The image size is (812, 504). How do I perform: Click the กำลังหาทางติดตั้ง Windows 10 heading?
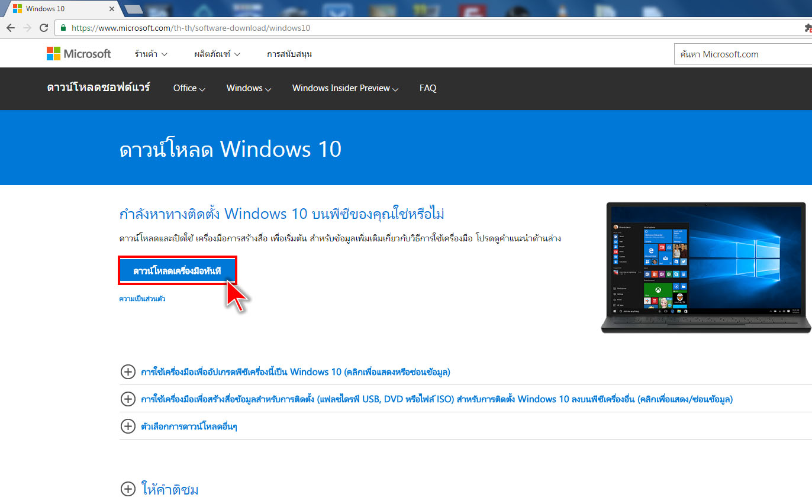(282, 213)
